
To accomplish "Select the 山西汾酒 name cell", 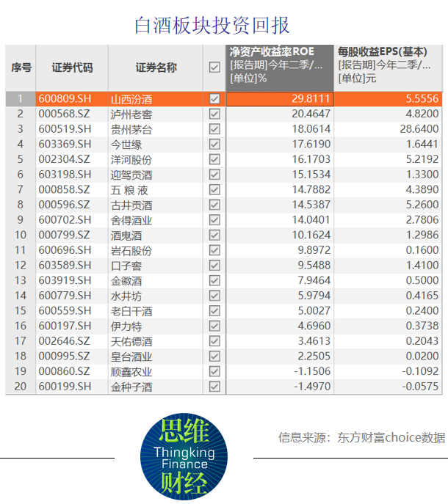I will [x=156, y=99].
